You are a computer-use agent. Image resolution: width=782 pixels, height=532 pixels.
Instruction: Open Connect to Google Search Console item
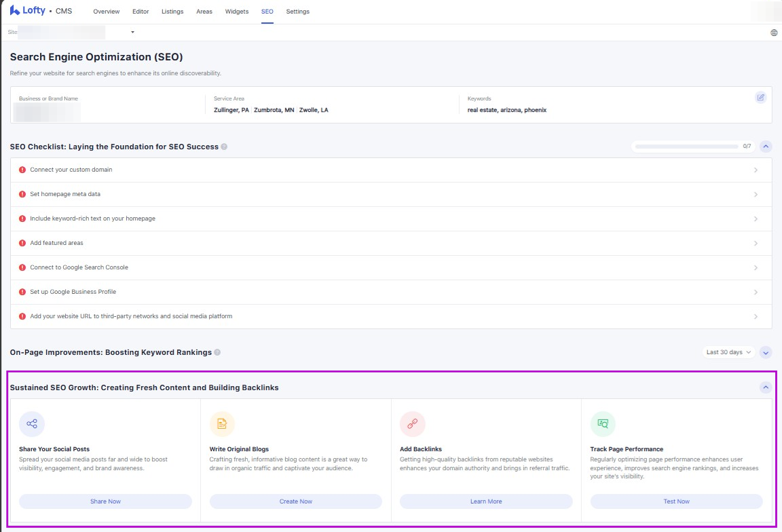pyautogui.click(x=79, y=267)
